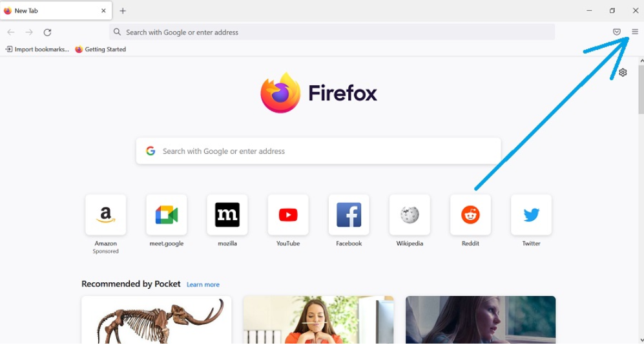Open the Reddit shortcut tile
The width and height of the screenshot is (644, 352).
[x=470, y=215]
